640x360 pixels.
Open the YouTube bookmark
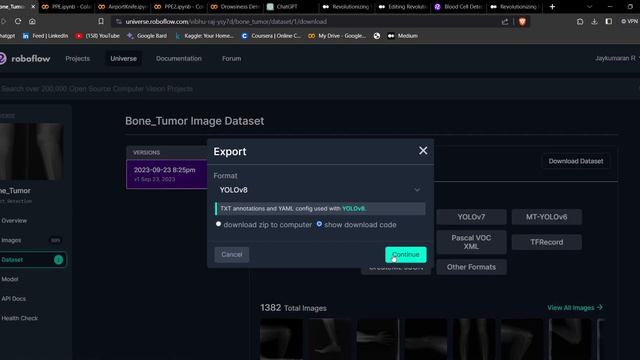pos(97,36)
